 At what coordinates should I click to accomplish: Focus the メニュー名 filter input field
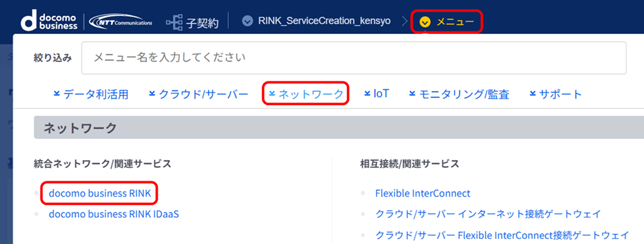point(353,58)
